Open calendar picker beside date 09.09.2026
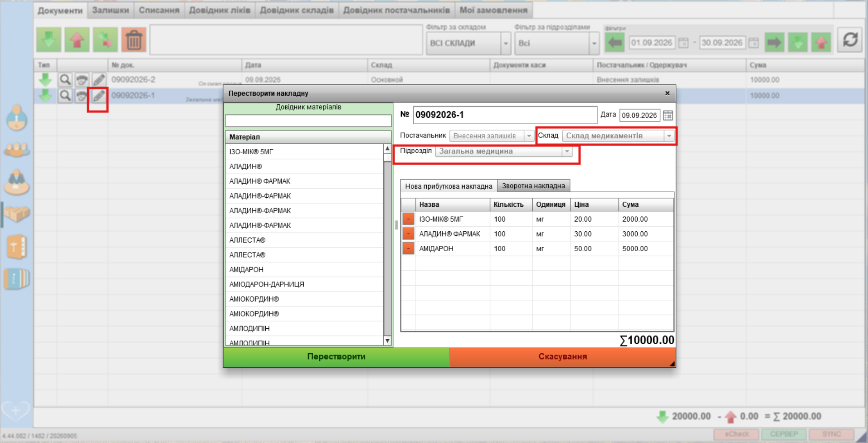This screenshot has width=868, height=443. tap(668, 115)
